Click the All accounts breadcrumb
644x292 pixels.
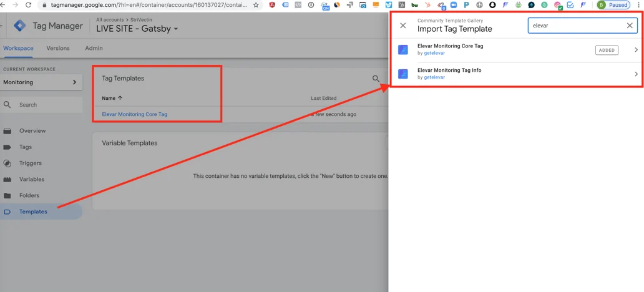(109, 20)
